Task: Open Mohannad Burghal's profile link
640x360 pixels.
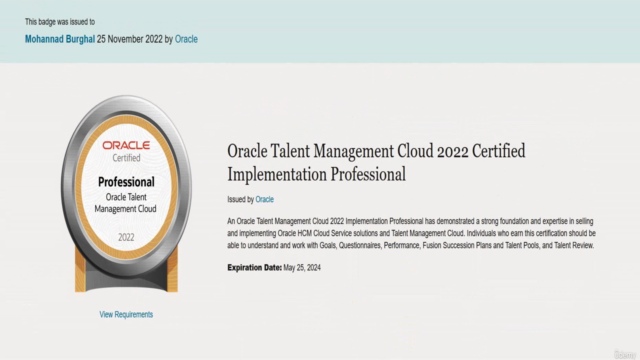Action: pos(60,39)
